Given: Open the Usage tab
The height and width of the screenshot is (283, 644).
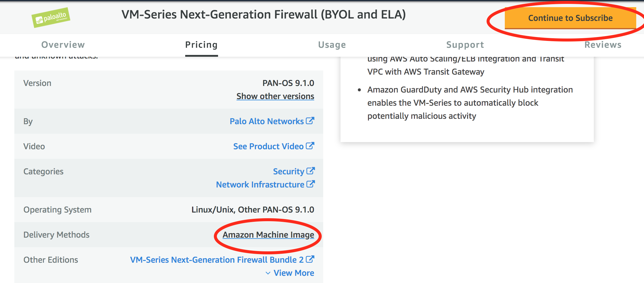Looking at the screenshot, I should pyautogui.click(x=332, y=45).
